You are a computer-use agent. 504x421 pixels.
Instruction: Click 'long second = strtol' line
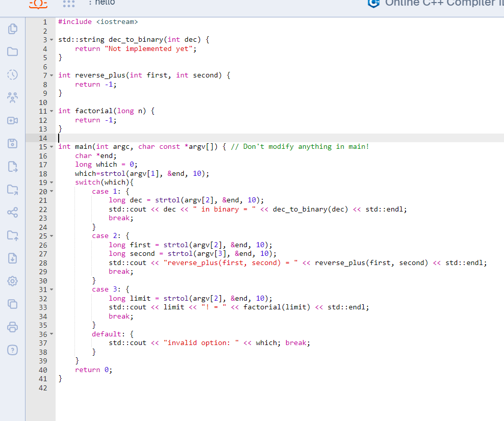pyautogui.click(x=192, y=254)
